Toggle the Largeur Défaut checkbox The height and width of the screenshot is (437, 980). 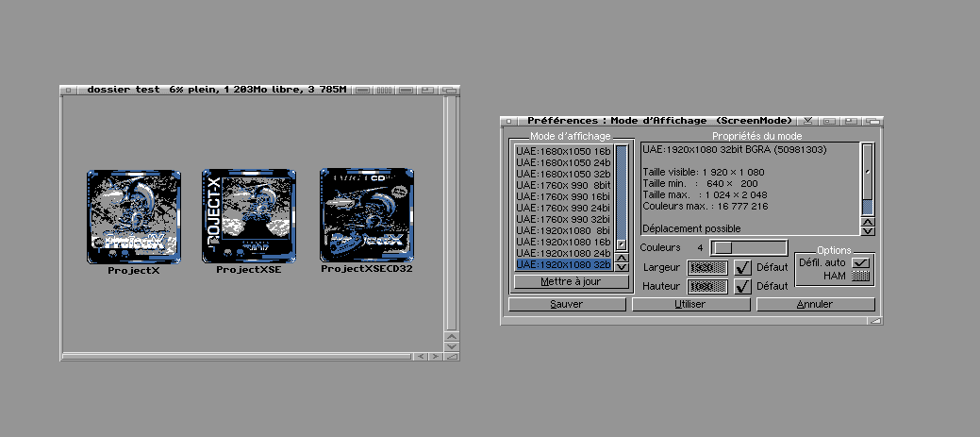pyautogui.click(x=742, y=267)
